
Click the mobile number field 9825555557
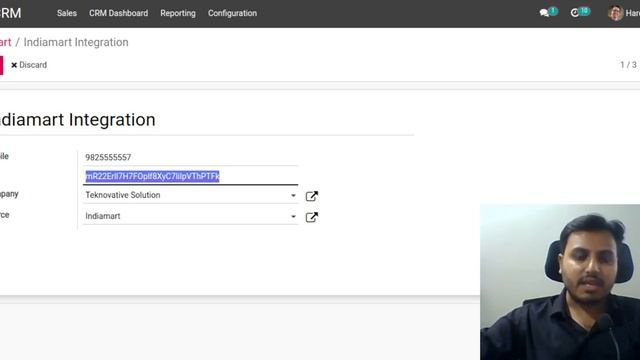[190, 157]
